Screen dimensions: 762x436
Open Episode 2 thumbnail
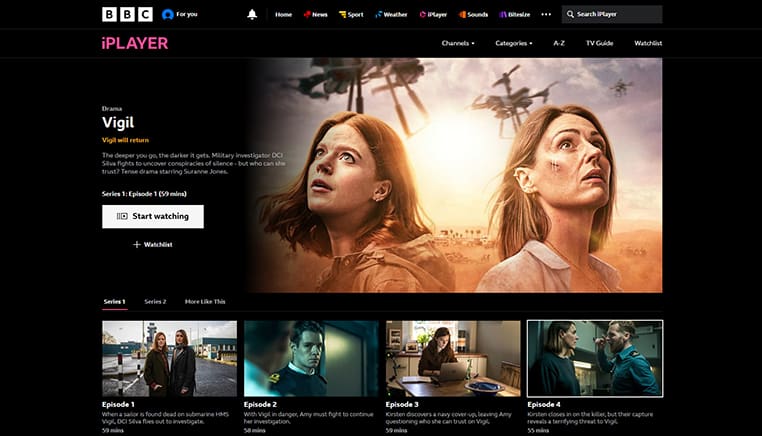(311, 358)
